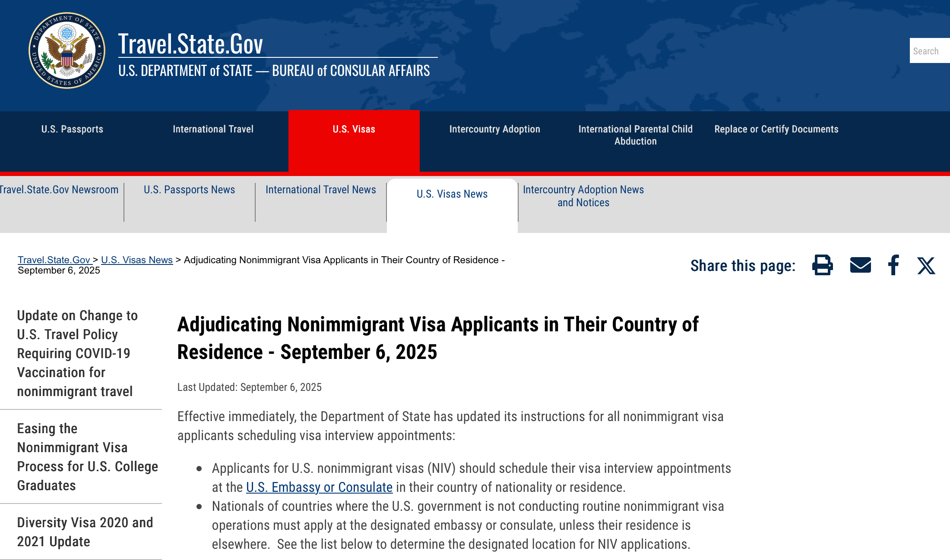This screenshot has height=560, width=950.
Task: Open Intercountry Adoption News and Notices tab
Action: [x=583, y=196]
